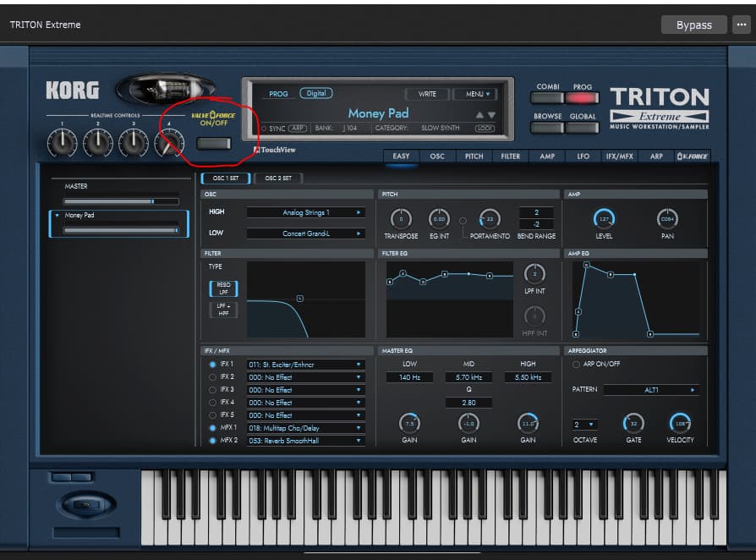Select previous program with up arrow
This screenshot has width=756, height=560.
point(479,115)
